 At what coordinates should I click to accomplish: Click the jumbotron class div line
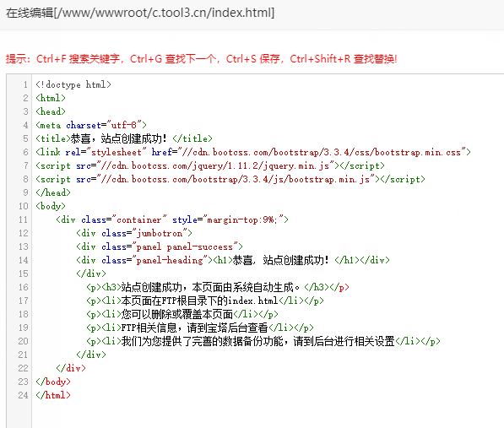click(134, 233)
